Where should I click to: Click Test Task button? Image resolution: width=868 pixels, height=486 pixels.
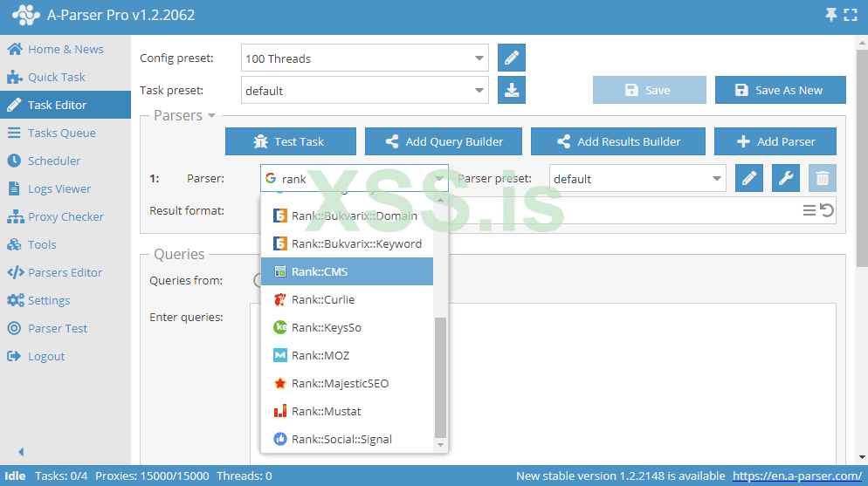coord(291,141)
